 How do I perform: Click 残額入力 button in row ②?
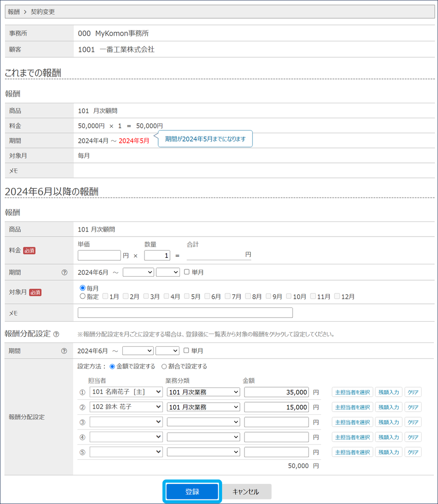tap(388, 407)
